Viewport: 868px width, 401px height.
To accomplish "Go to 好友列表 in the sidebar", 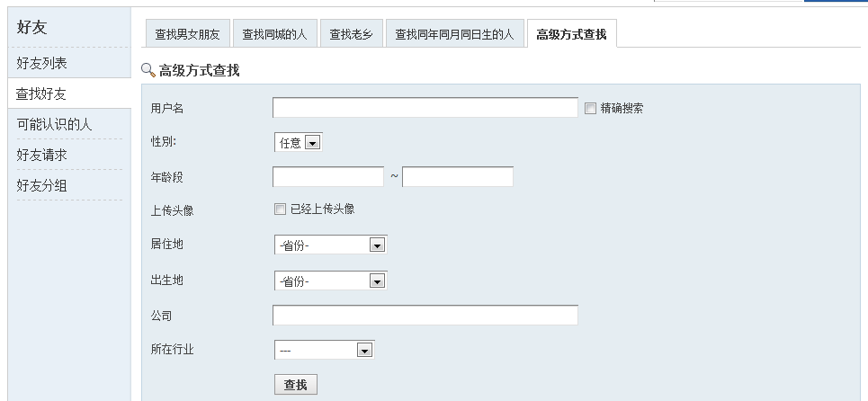I will [x=42, y=64].
